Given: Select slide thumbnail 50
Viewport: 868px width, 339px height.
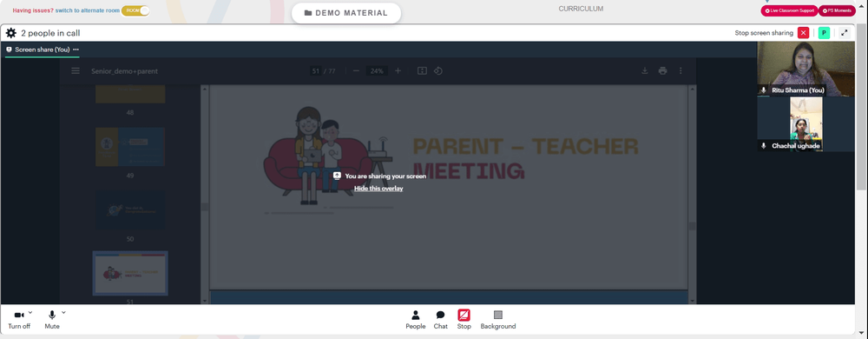Looking at the screenshot, I should [130, 210].
